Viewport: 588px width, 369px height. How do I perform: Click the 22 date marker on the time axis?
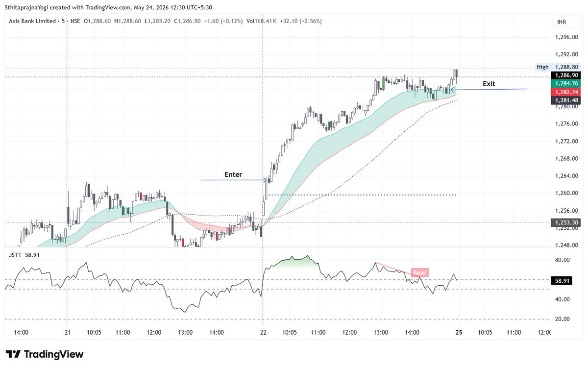pyautogui.click(x=263, y=332)
